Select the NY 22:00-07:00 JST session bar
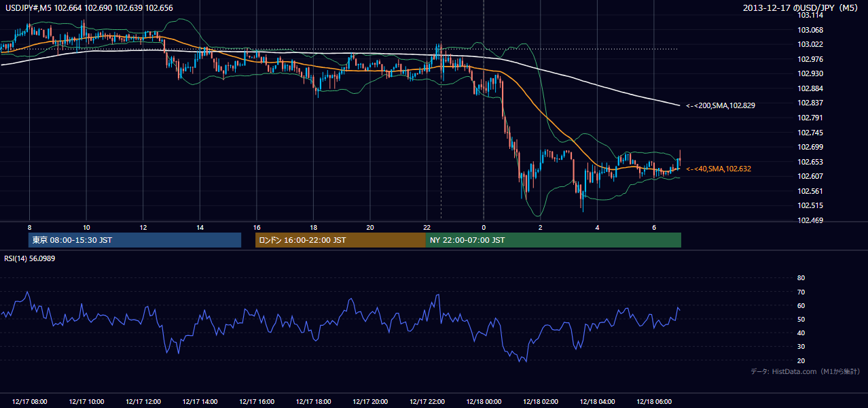This screenshot has height=408, width=868. point(554,240)
